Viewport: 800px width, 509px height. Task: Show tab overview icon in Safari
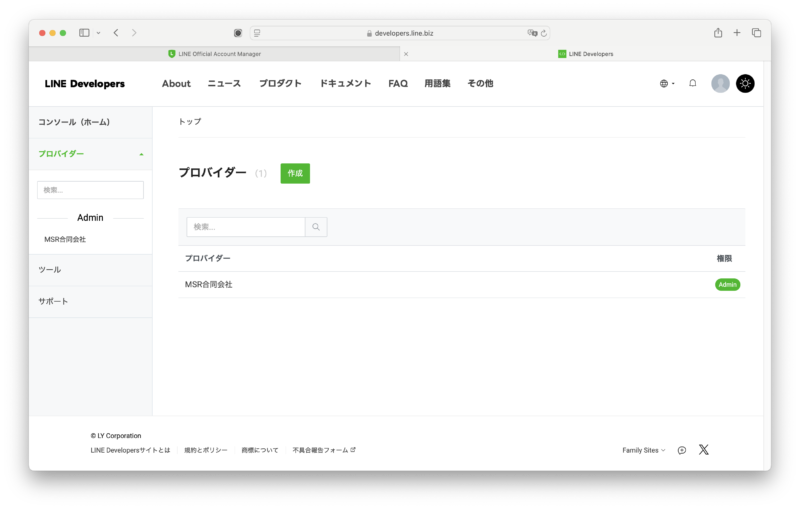click(756, 33)
